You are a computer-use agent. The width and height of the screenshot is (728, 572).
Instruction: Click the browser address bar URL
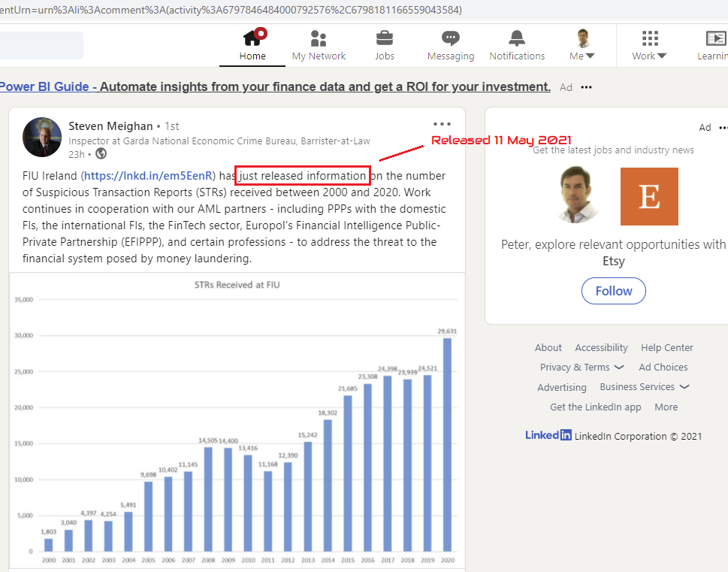coord(231,10)
